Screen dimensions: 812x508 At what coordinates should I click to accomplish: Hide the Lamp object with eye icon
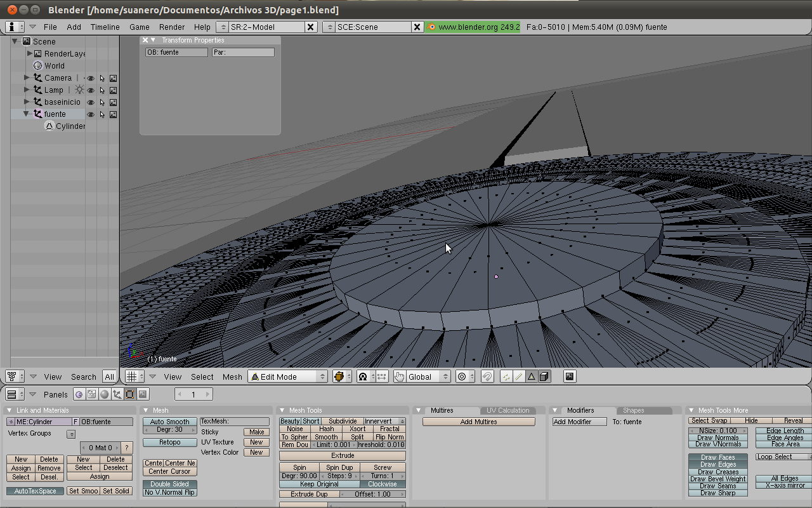point(91,90)
